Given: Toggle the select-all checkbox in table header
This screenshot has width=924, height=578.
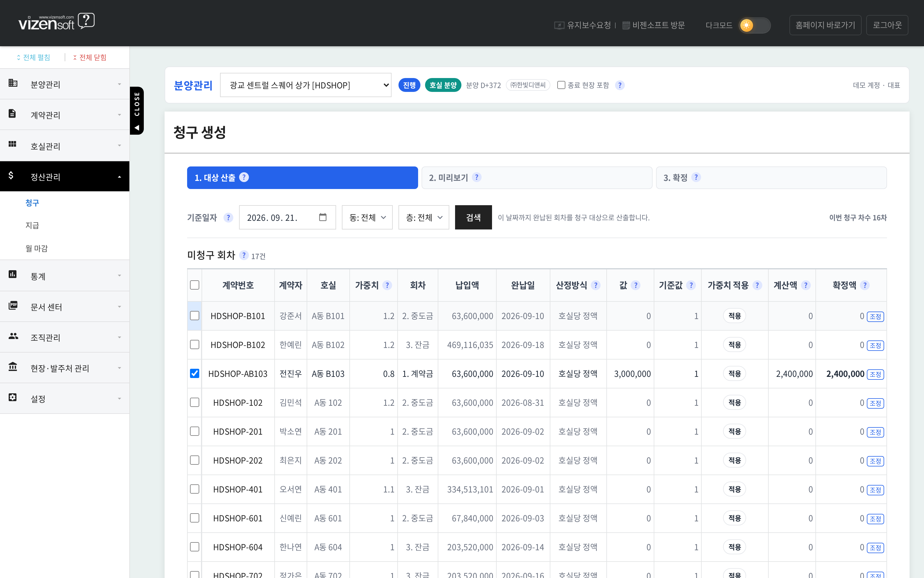Looking at the screenshot, I should pos(195,285).
